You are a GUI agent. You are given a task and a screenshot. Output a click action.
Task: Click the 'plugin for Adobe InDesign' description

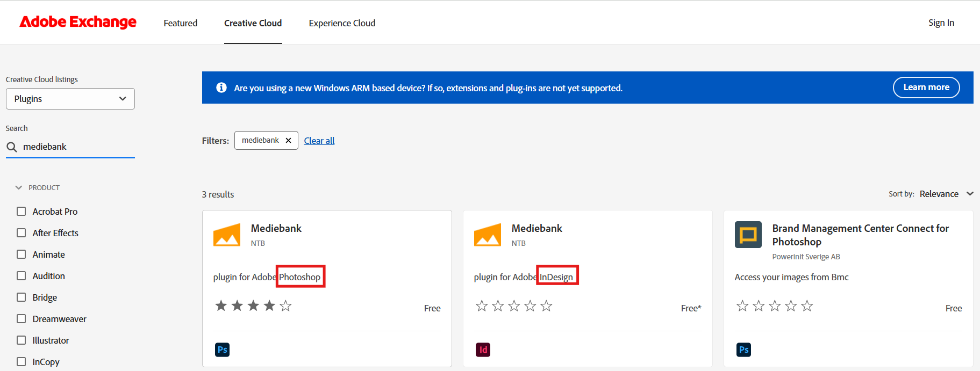pos(523,277)
